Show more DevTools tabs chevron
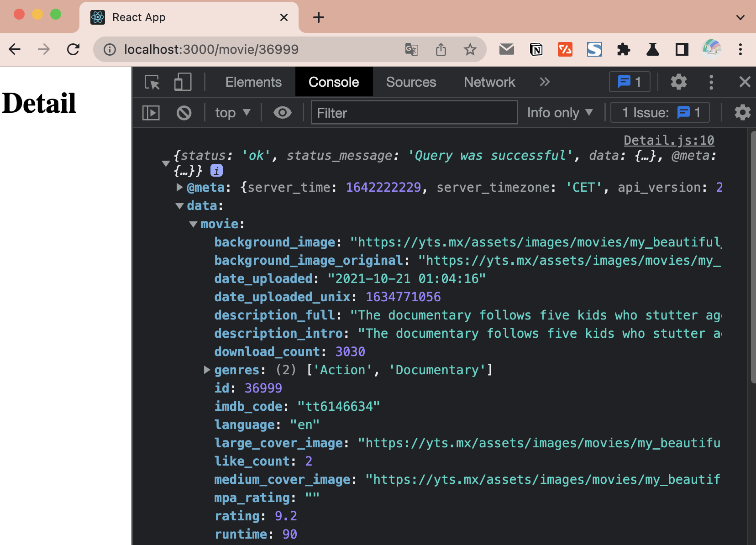The height and width of the screenshot is (545, 756). click(x=545, y=82)
